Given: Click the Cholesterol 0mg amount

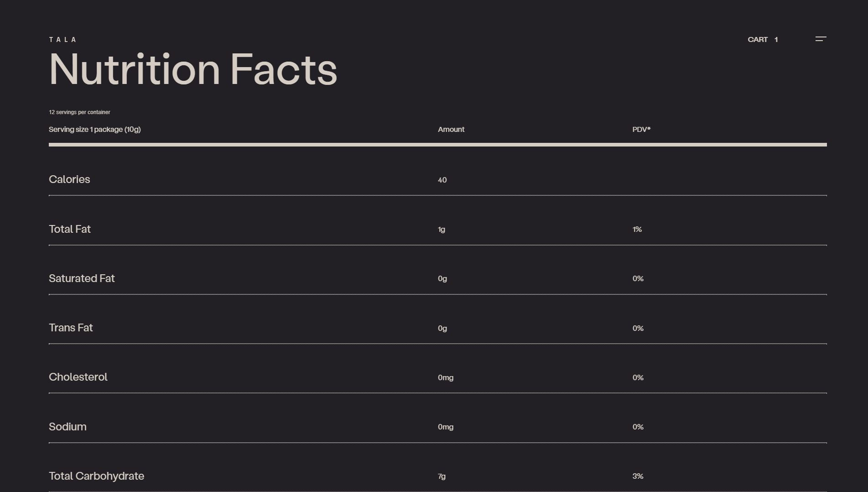Looking at the screenshot, I should [x=445, y=378].
